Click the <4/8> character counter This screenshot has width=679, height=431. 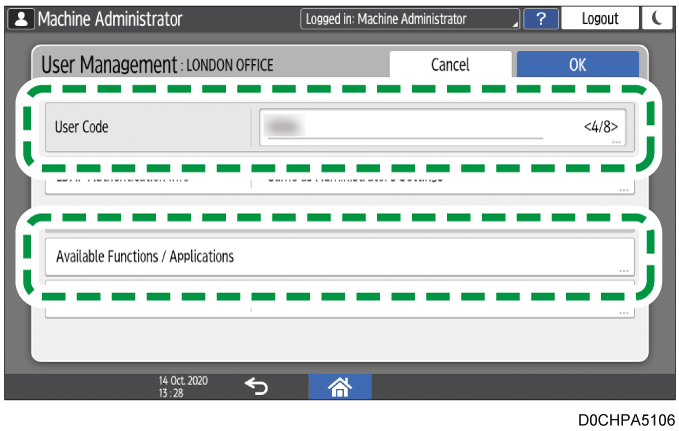(x=600, y=128)
